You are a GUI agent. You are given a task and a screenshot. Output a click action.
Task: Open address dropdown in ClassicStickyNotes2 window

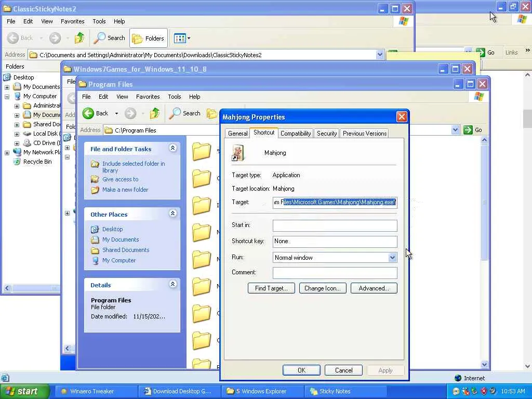point(380,54)
